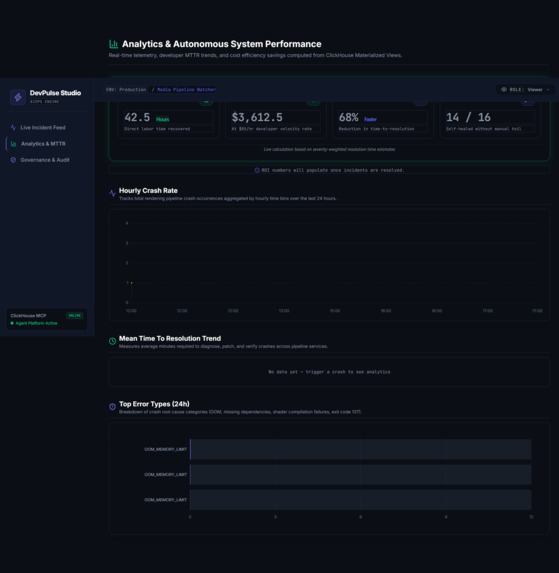Click the ONLINE badge in the ClickHouse MCP card
Viewport: 559px width, 573px height.
click(x=75, y=315)
